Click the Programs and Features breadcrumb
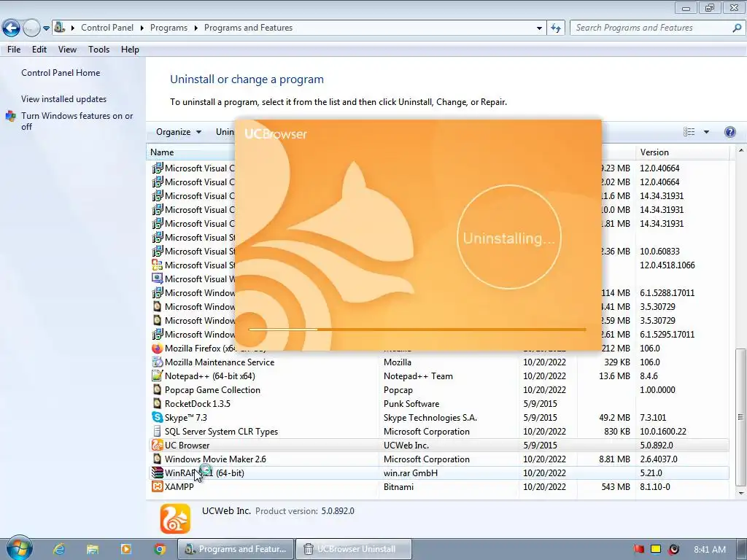Viewport: 747px width, 560px height. tap(248, 28)
